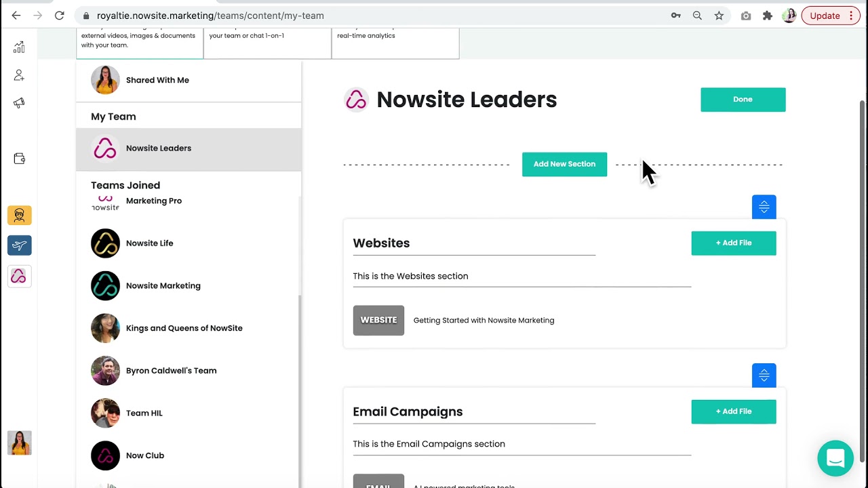868x488 pixels.
Task: Select Nowsite Leaders under My Team
Action: coord(189,148)
